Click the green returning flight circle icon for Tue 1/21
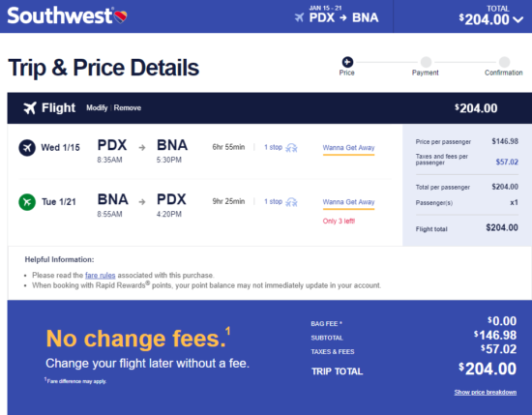This screenshot has width=532, height=415. click(x=27, y=202)
